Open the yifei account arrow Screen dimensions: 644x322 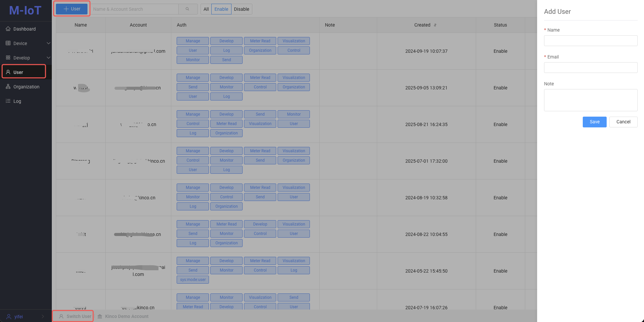point(43,317)
